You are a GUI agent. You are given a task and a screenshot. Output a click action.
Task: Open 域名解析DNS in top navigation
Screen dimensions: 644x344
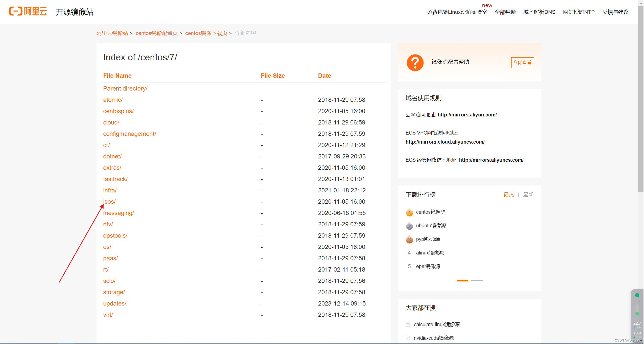tap(539, 12)
